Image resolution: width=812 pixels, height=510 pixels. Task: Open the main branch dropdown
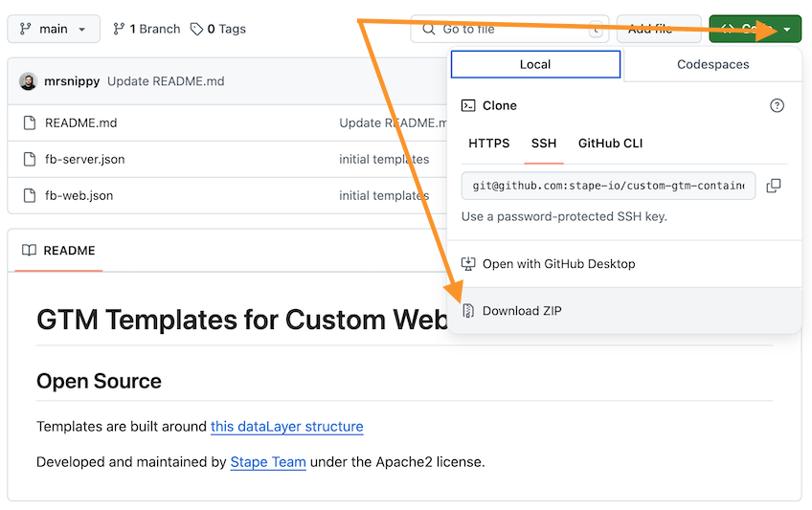54,29
